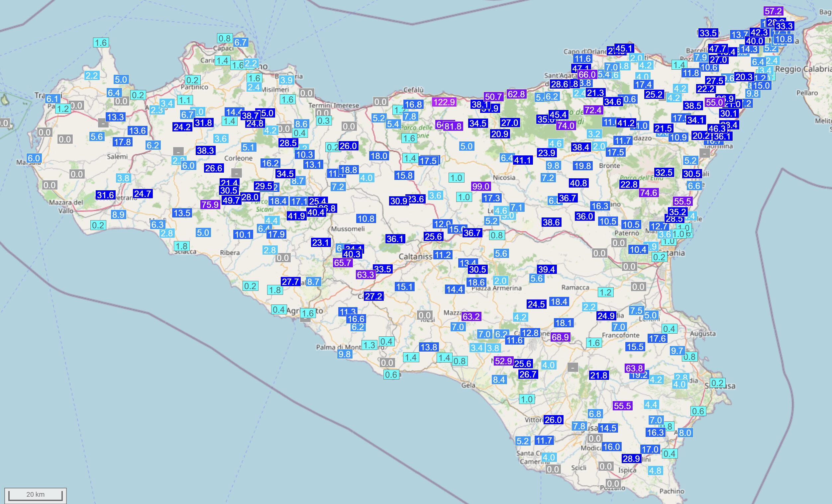Select the 30.9 dark blue marker
The height and width of the screenshot is (504, 832).
pyautogui.click(x=399, y=201)
